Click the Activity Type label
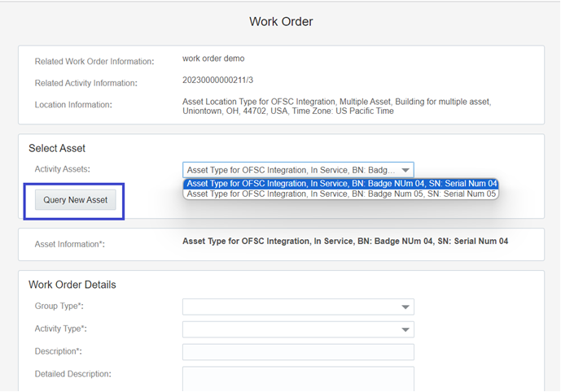The height and width of the screenshot is (392, 561). click(60, 329)
